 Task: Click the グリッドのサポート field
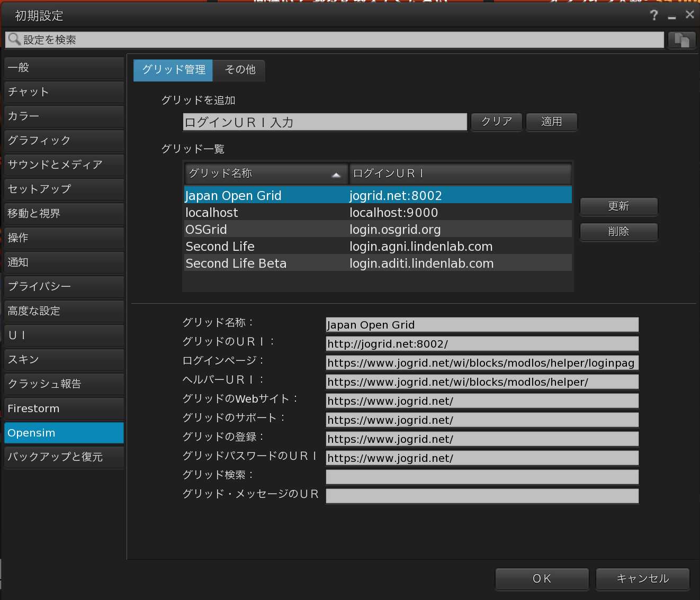tap(482, 420)
